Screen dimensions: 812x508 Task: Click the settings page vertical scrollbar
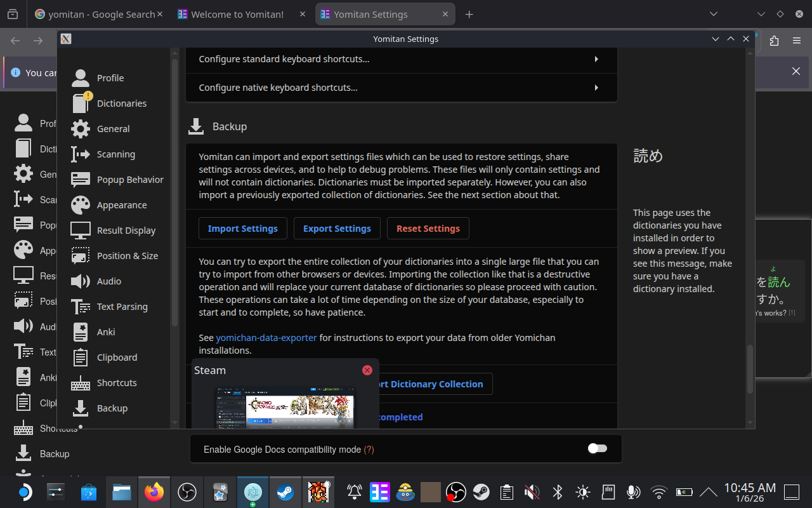click(750, 368)
